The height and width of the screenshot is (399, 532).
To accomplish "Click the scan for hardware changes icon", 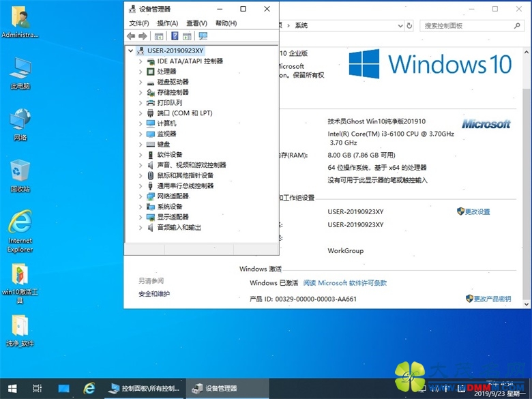I will pyautogui.click(x=203, y=36).
